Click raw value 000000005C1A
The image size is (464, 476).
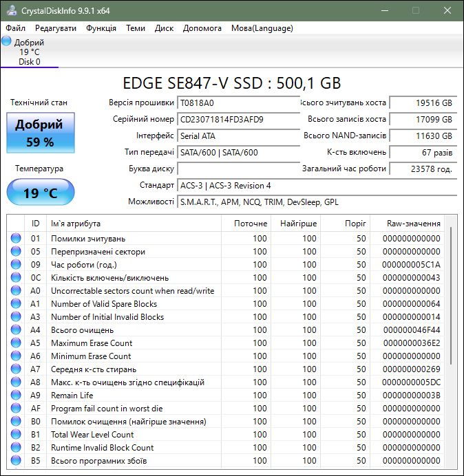point(411,265)
